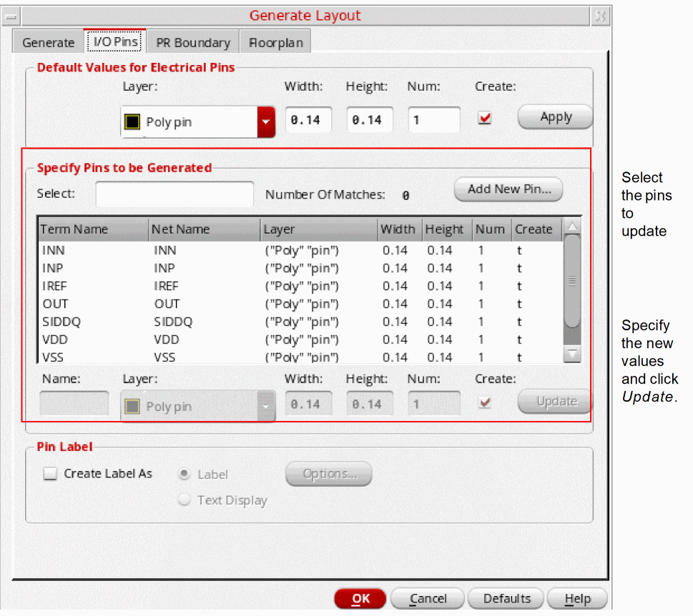Toggle the default Create checkbox

point(485,119)
